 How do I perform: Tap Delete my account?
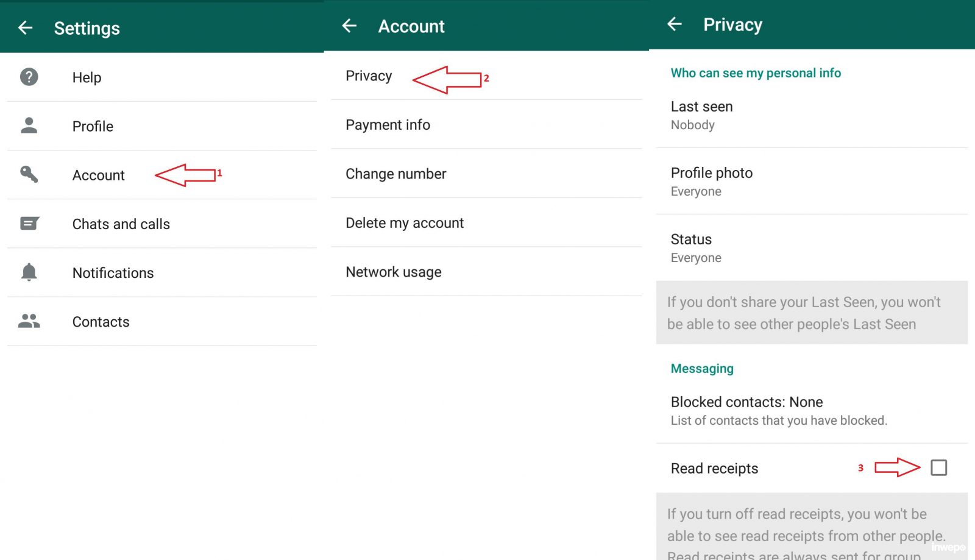click(x=404, y=223)
